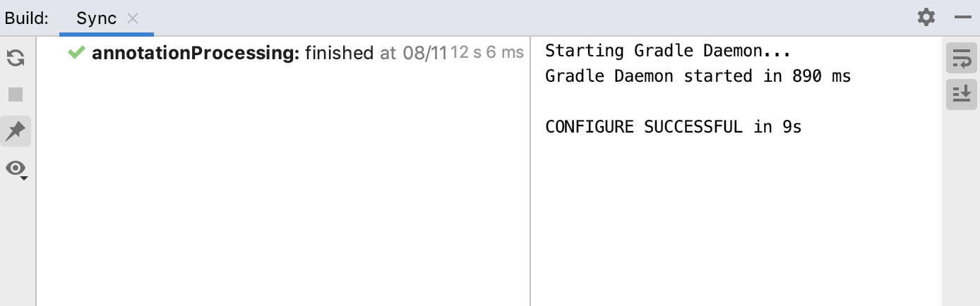Viewport: 980px width, 306px height.
Task: Click the Build panel title label
Action: 27,18
